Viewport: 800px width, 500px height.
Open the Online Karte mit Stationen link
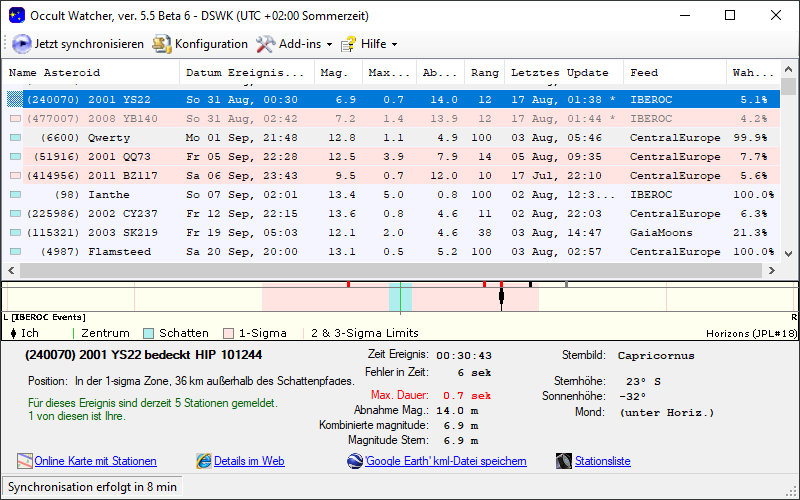tap(95, 461)
